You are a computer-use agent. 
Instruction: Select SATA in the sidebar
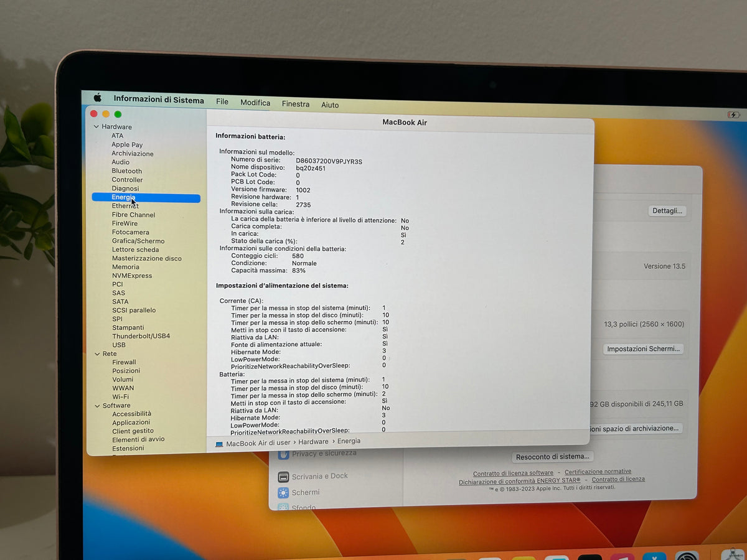coord(120,302)
